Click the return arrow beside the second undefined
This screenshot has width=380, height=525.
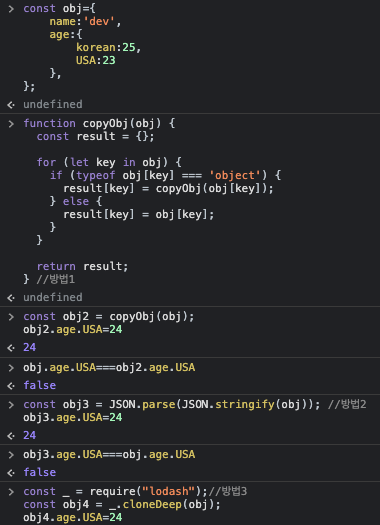11,298
